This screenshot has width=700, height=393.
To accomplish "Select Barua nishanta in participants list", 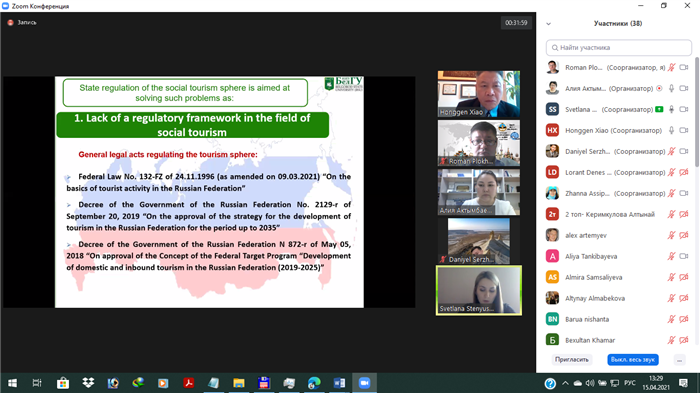I will point(616,319).
